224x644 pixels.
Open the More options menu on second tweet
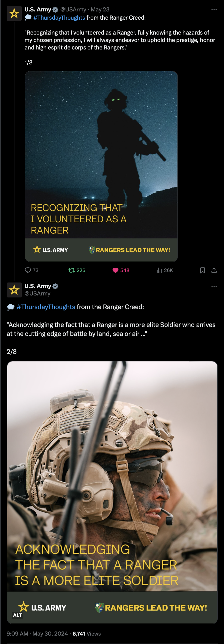[214, 286]
